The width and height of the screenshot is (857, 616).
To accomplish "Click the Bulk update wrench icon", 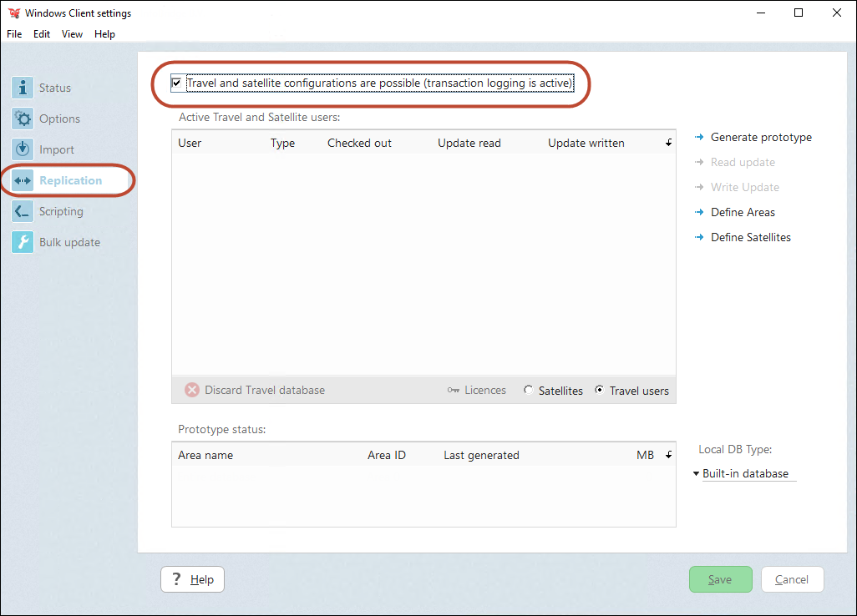I will pyautogui.click(x=22, y=241).
